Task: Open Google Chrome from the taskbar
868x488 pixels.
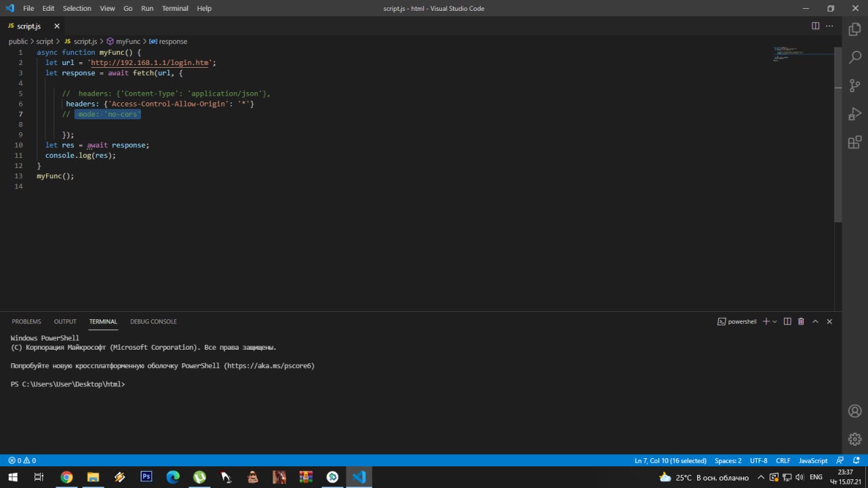Action: tap(66, 477)
